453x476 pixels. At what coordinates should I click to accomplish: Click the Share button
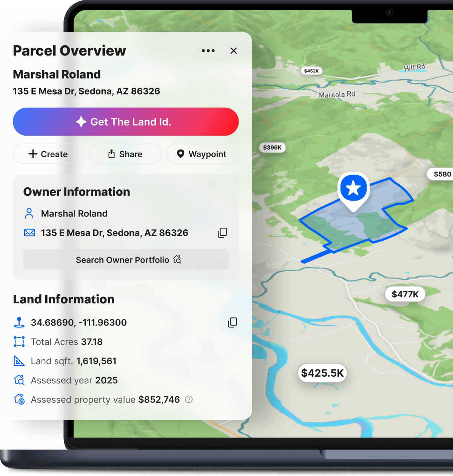(x=126, y=154)
